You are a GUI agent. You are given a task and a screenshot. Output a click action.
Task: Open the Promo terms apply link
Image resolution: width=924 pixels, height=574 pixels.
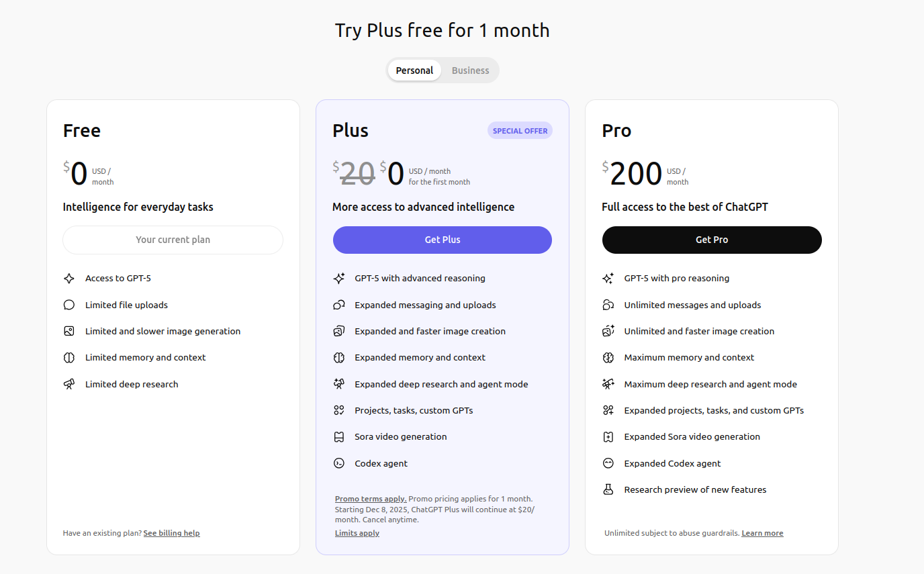pyautogui.click(x=371, y=499)
